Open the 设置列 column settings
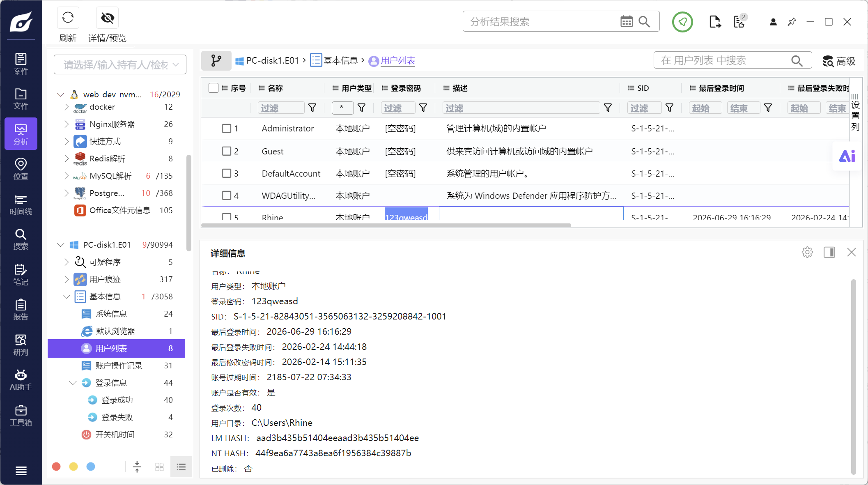This screenshot has width=868, height=485. 855,112
